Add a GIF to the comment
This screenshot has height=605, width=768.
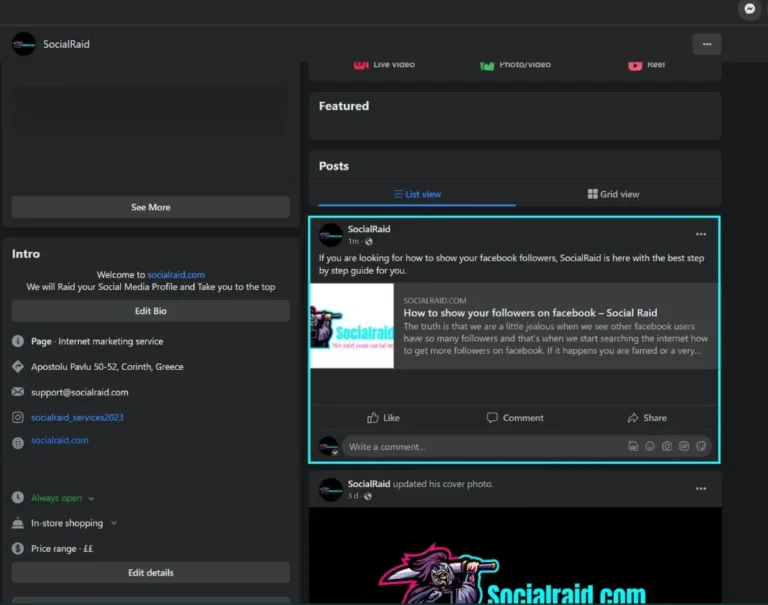[x=684, y=446]
